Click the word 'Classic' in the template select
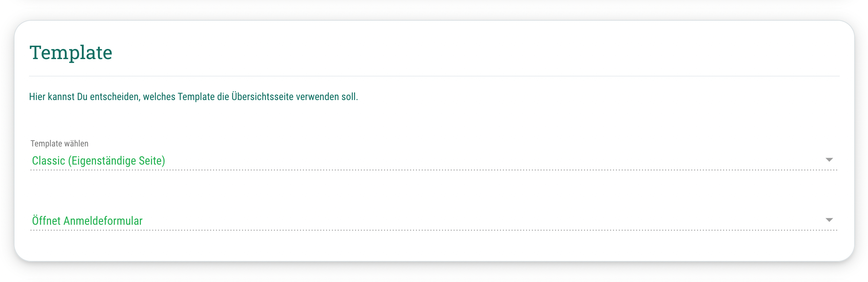The height and width of the screenshot is (282, 868). (x=49, y=161)
